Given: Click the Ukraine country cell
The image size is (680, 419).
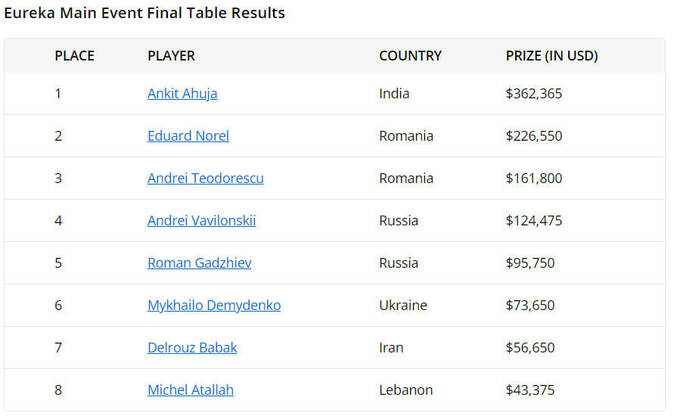Looking at the screenshot, I should (403, 305).
